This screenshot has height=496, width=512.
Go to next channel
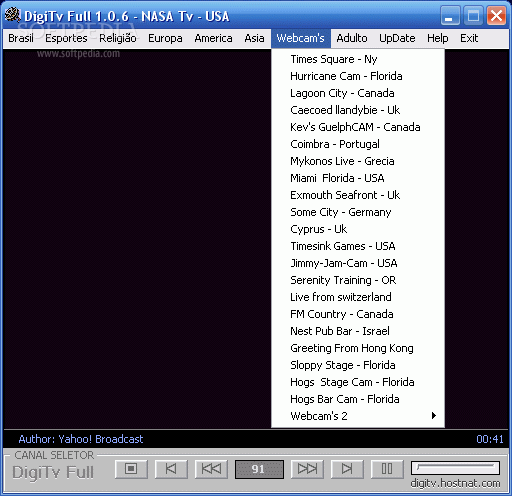pos(347,469)
